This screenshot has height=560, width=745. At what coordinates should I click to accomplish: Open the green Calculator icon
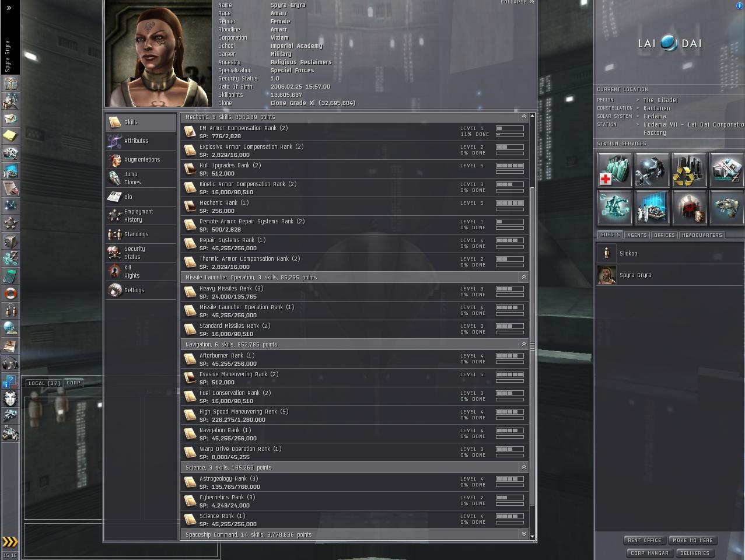(11, 276)
